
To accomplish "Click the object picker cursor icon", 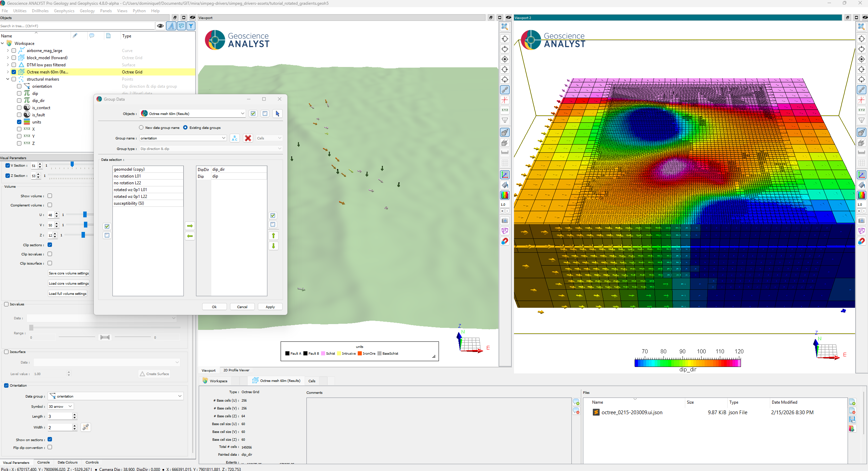I will click(277, 114).
